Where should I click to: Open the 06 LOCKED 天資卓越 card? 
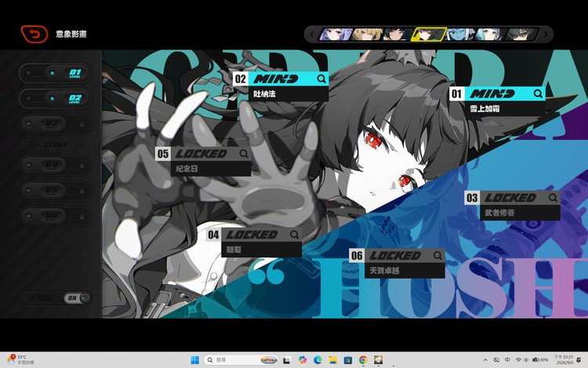coord(397,263)
